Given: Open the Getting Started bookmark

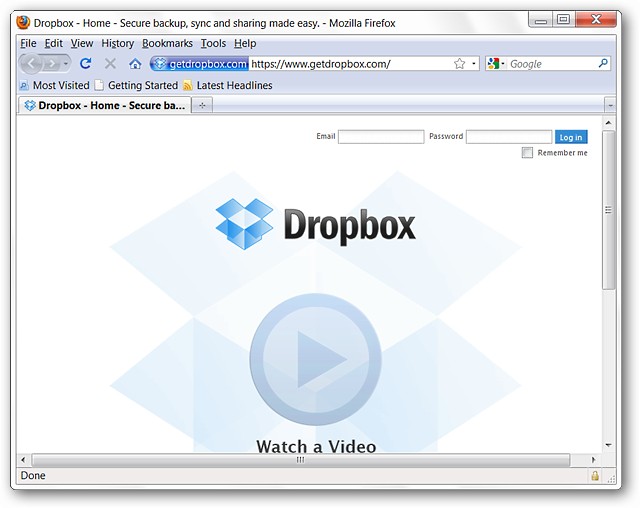Looking at the screenshot, I should click(x=136, y=85).
